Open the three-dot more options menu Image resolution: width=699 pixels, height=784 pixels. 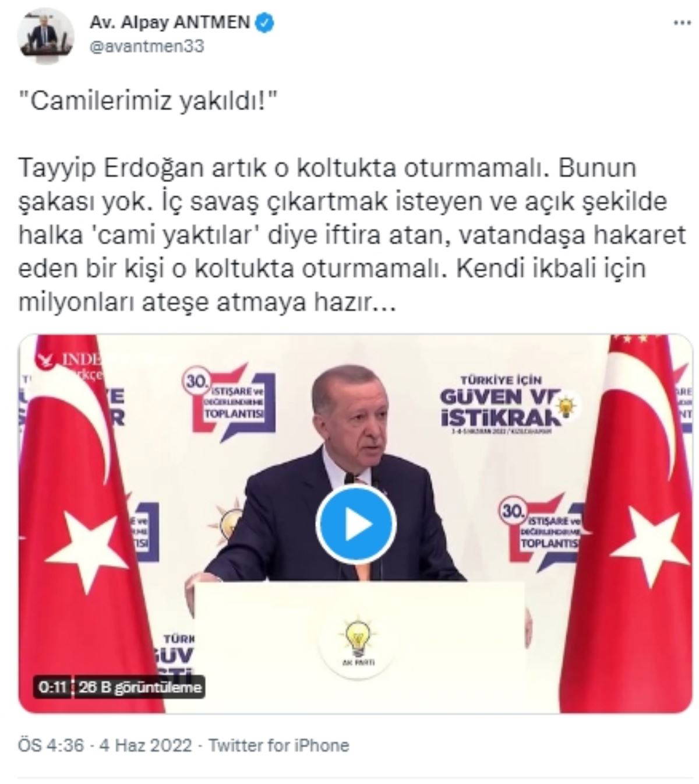[682, 23]
